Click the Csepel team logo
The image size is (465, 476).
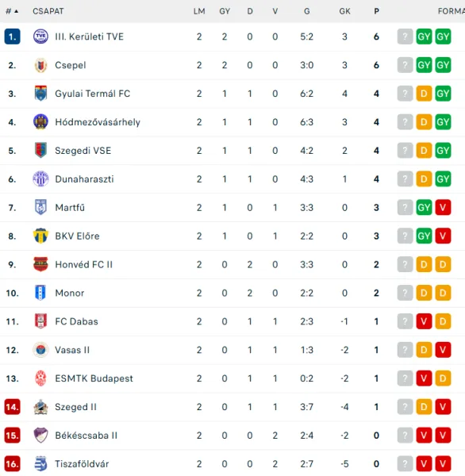[40, 65]
